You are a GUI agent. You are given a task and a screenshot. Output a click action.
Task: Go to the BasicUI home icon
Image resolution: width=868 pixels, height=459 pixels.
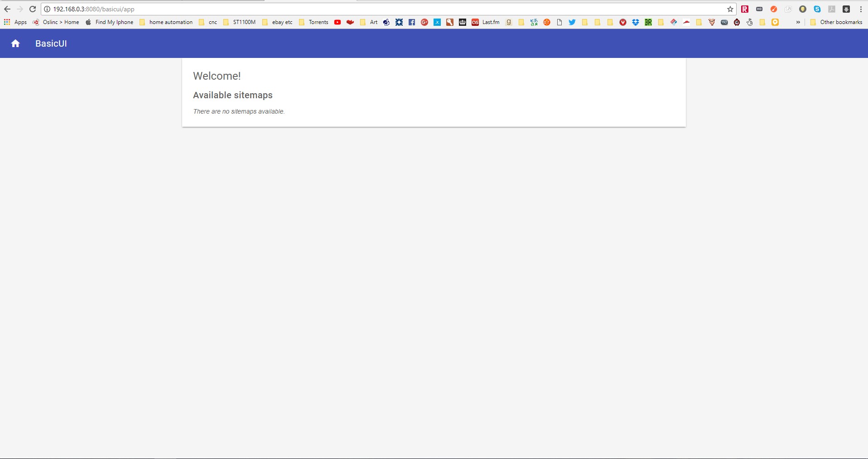click(15, 43)
